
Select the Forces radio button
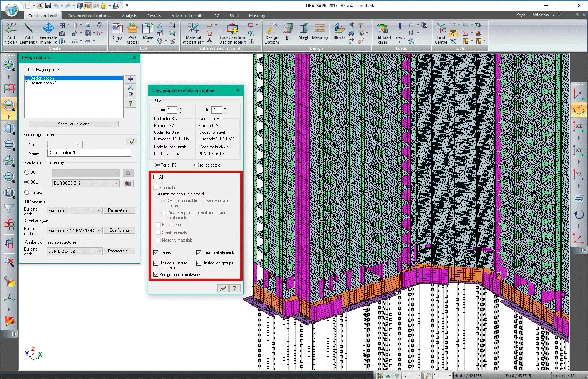click(27, 192)
